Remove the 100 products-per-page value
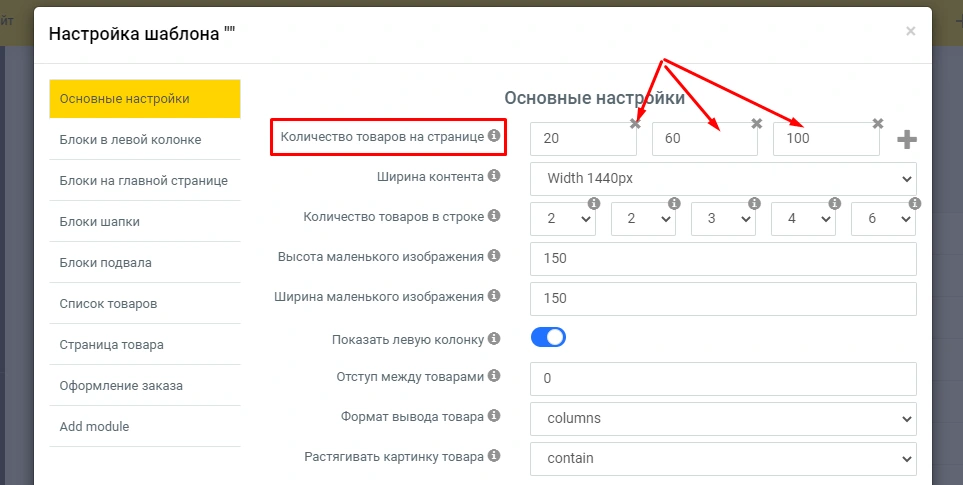The width and height of the screenshot is (963, 485). click(x=878, y=123)
